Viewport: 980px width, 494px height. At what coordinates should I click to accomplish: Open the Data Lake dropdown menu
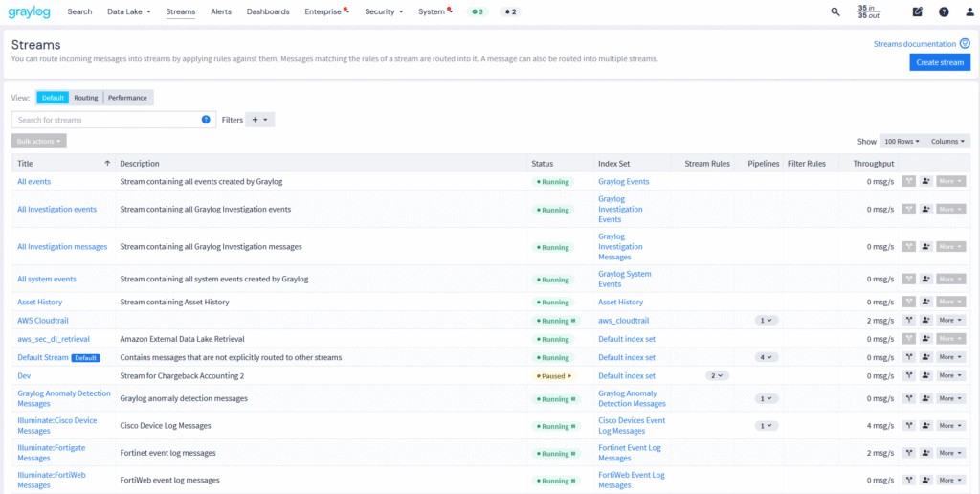(x=129, y=11)
